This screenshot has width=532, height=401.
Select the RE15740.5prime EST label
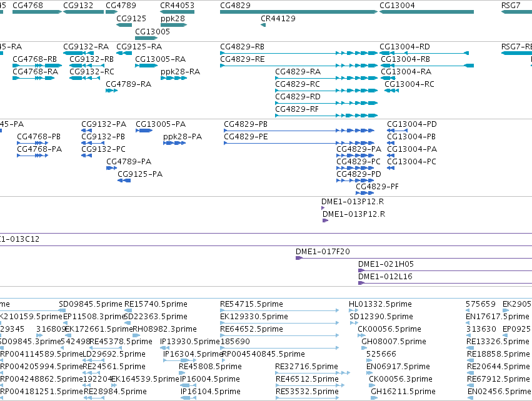tap(156, 304)
